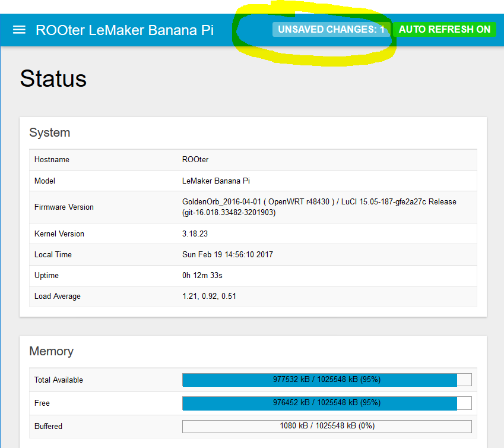
Task: Select the 1.21, 0.92, 0.51 load value
Action: click(209, 296)
